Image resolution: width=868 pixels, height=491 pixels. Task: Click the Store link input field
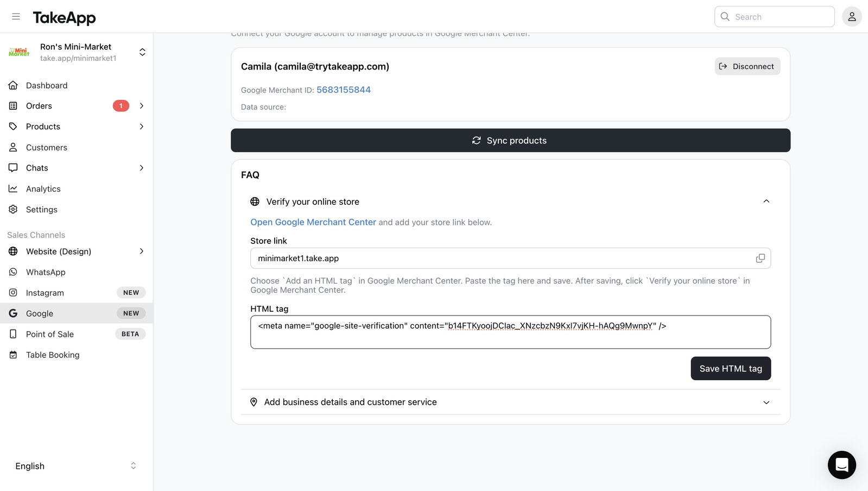click(510, 259)
